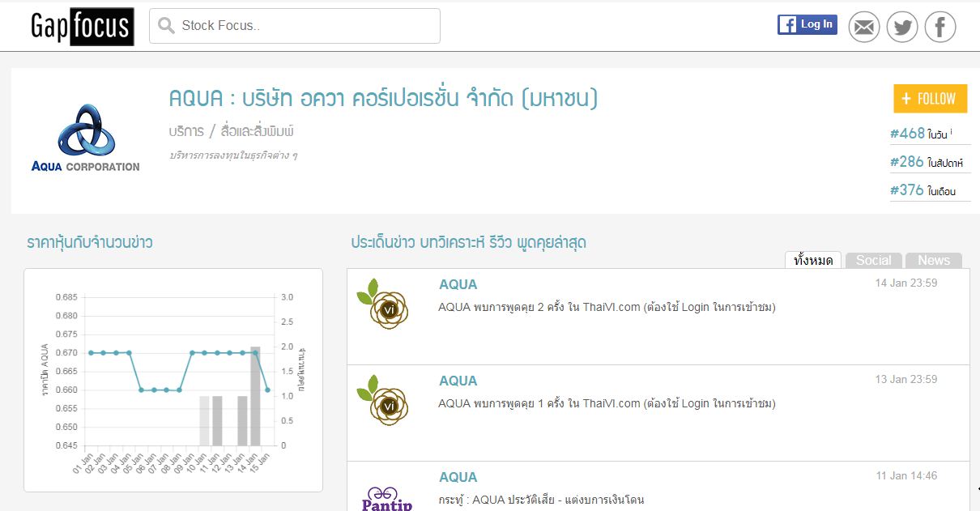Screen dimensions: 980x511
Task: Log in with Facebook button
Action: tap(807, 24)
